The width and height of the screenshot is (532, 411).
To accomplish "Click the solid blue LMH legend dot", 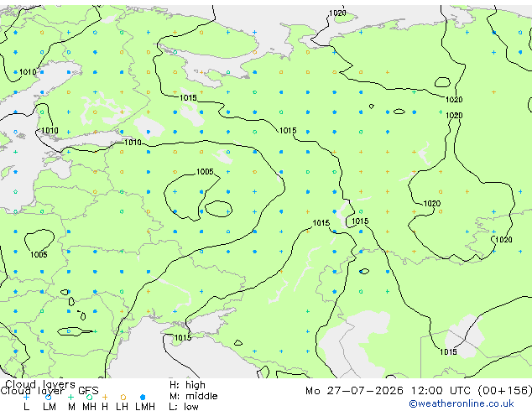I will click(143, 397).
